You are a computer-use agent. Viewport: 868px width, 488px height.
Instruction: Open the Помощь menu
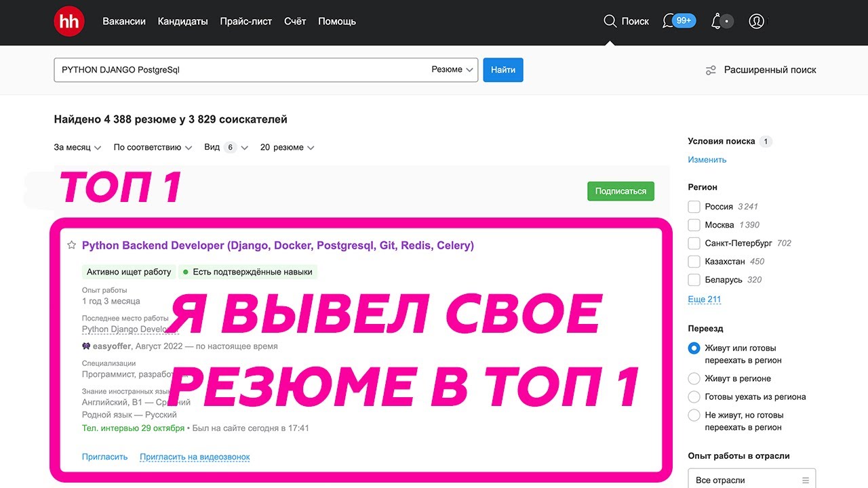click(x=337, y=21)
